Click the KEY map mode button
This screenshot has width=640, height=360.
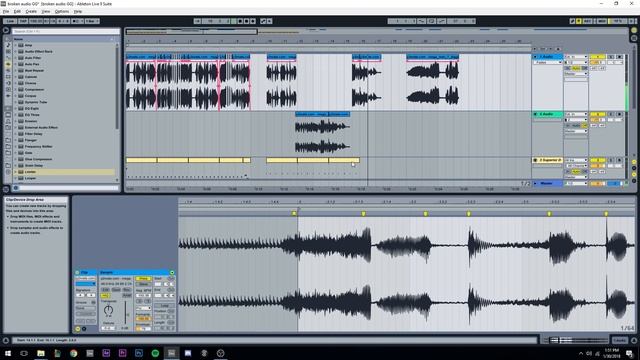coord(587,21)
